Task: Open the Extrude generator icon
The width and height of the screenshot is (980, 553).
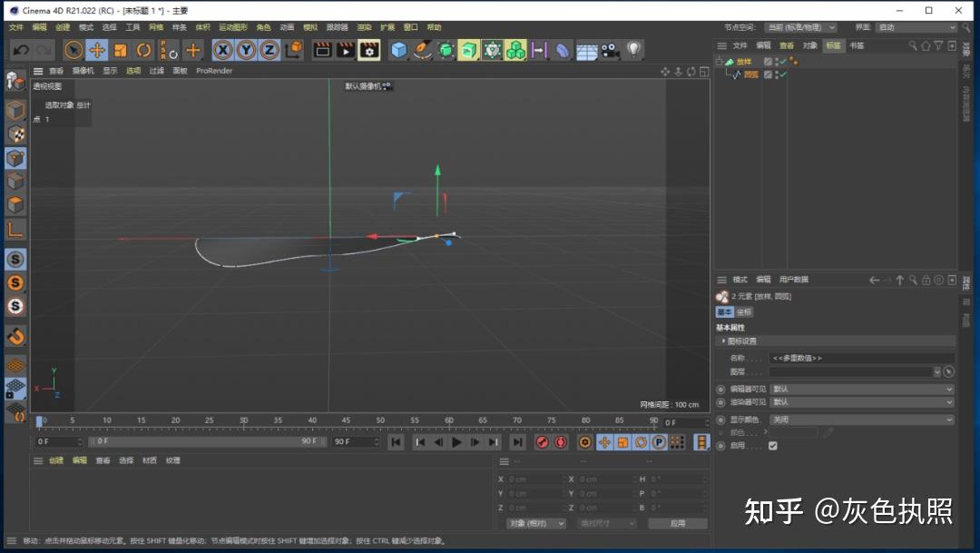Action: [469, 50]
